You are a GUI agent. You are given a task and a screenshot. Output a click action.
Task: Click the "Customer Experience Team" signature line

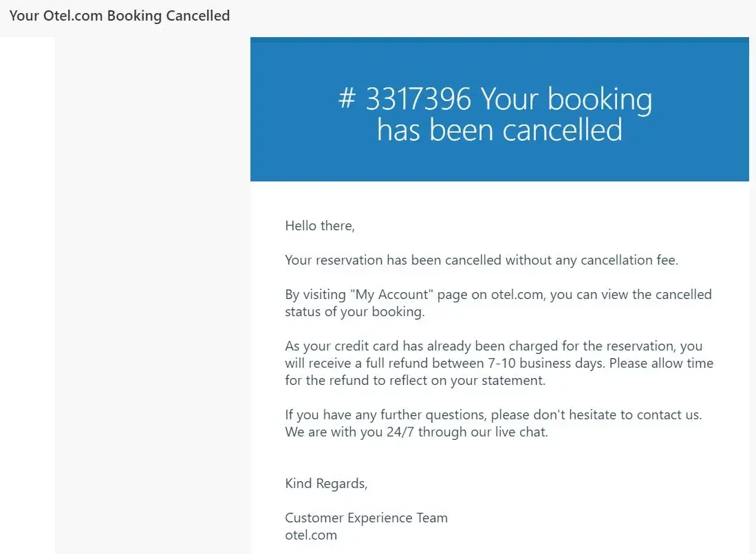click(x=366, y=518)
